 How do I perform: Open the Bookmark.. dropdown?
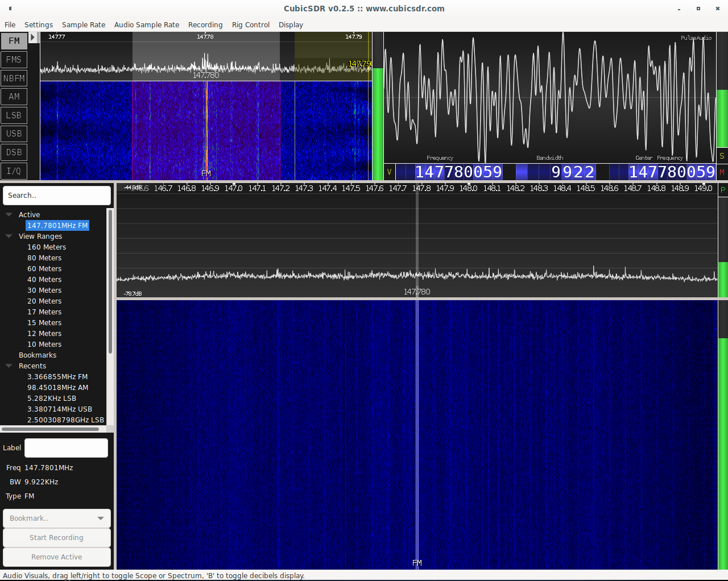[x=57, y=518]
